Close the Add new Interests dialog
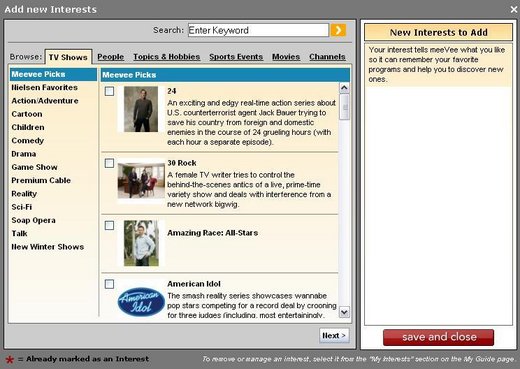The height and width of the screenshot is (369, 520). (x=514, y=9)
